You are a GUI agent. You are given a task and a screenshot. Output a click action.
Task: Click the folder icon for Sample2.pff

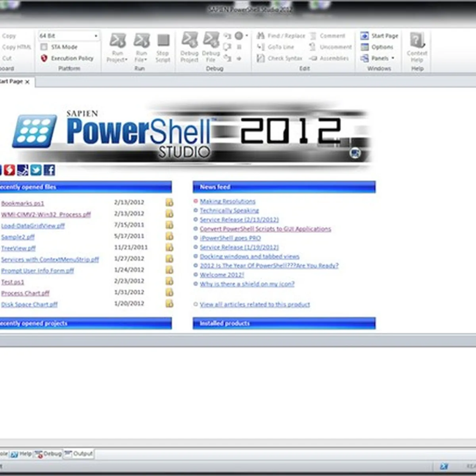pos(169,236)
